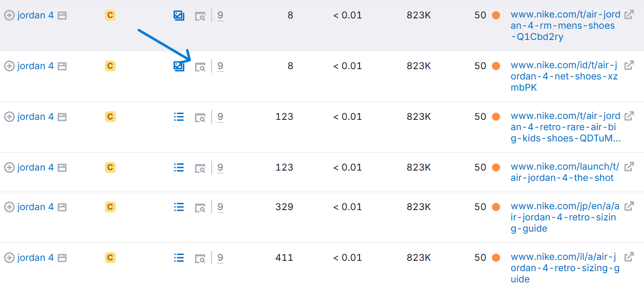Add the rm-mens-shoes row keyword to list
Viewport: 644px width, 290px height.
(x=9, y=15)
